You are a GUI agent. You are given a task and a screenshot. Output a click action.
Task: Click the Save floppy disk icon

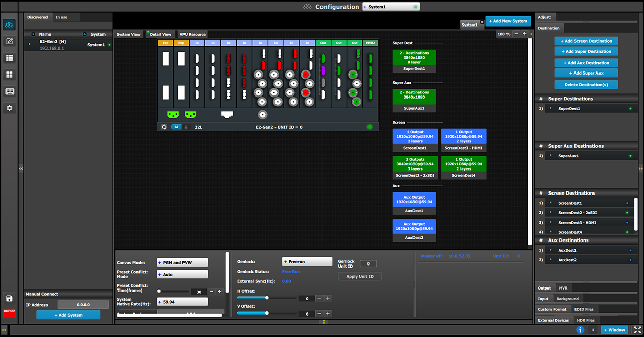click(x=9, y=299)
